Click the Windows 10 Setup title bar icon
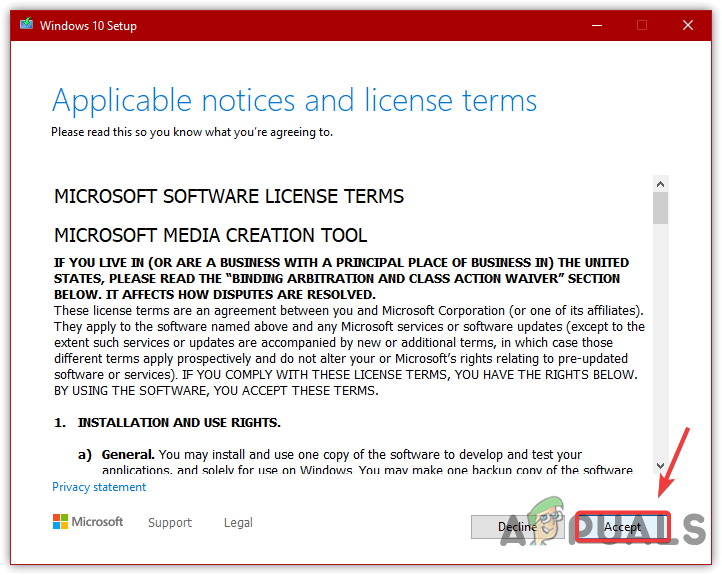Screen dimensions: 722x575 (x=27, y=24)
